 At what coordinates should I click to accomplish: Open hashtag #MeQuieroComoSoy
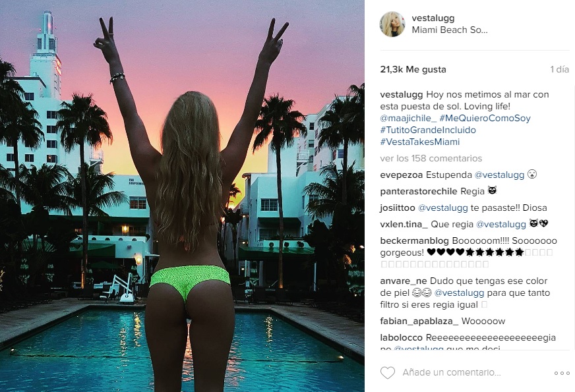(x=485, y=118)
